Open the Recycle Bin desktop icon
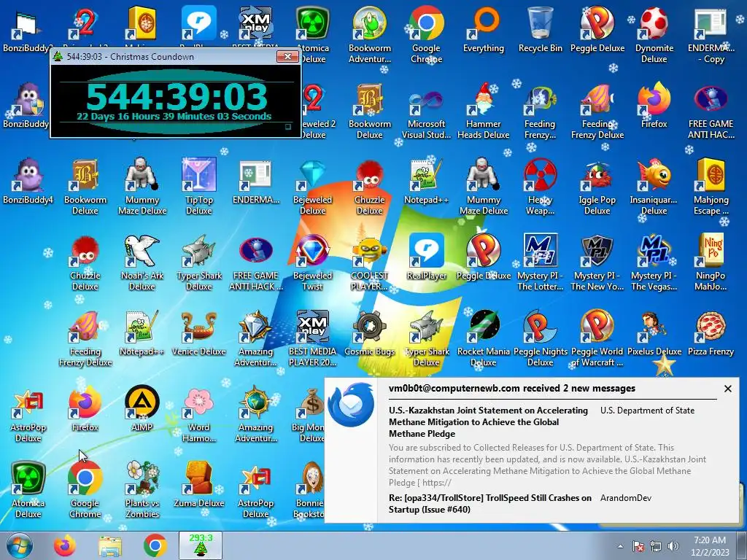 point(541,29)
